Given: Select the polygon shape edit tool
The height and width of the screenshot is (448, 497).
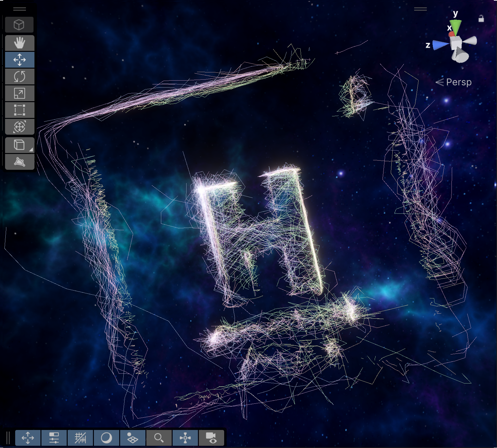Looking at the screenshot, I should click(x=20, y=162).
